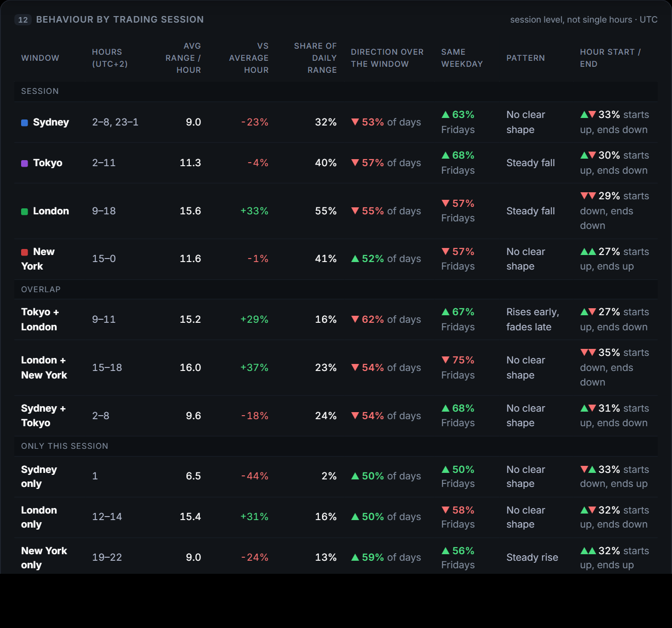Select the Steady rise pattern cell
The image size is (672, 628).
click(532, 557)
